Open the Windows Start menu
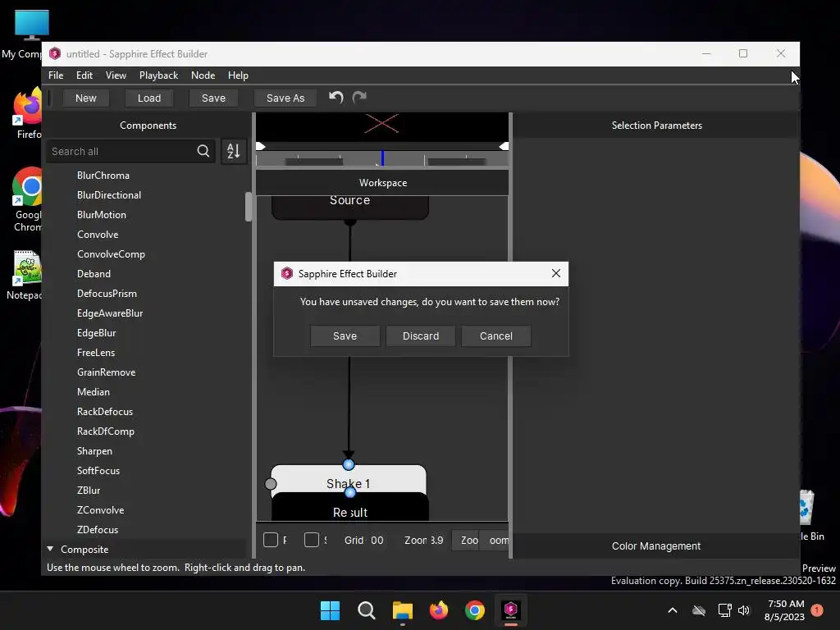This screenshot has height=630, width=840. click(x=330, y=610)
